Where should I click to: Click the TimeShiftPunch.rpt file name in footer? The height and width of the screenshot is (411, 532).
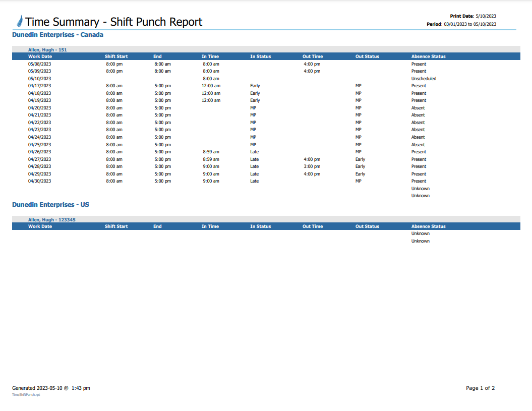(x=26, y=395)
